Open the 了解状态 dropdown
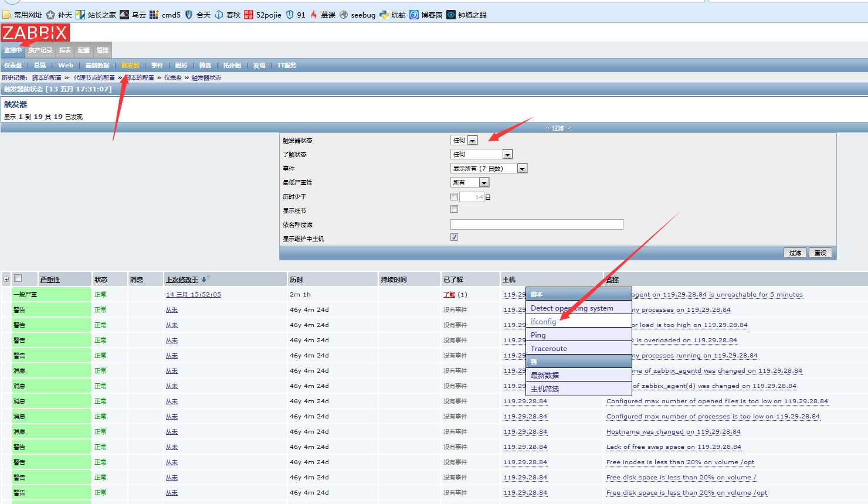Viewport: 868px width, 504px height. pyautogui.click(x=482, y=154)
